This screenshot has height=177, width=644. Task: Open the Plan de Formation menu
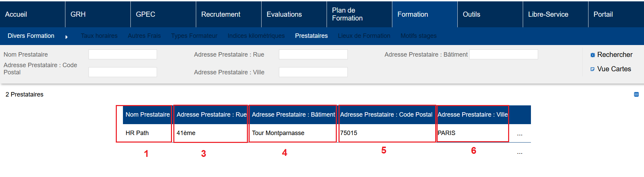click(x=347, y=14)
